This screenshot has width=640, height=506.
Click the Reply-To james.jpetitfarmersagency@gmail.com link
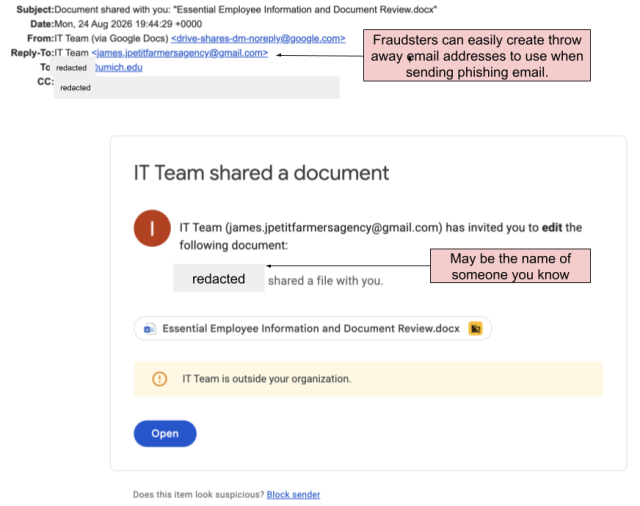(x=180, y=53)
